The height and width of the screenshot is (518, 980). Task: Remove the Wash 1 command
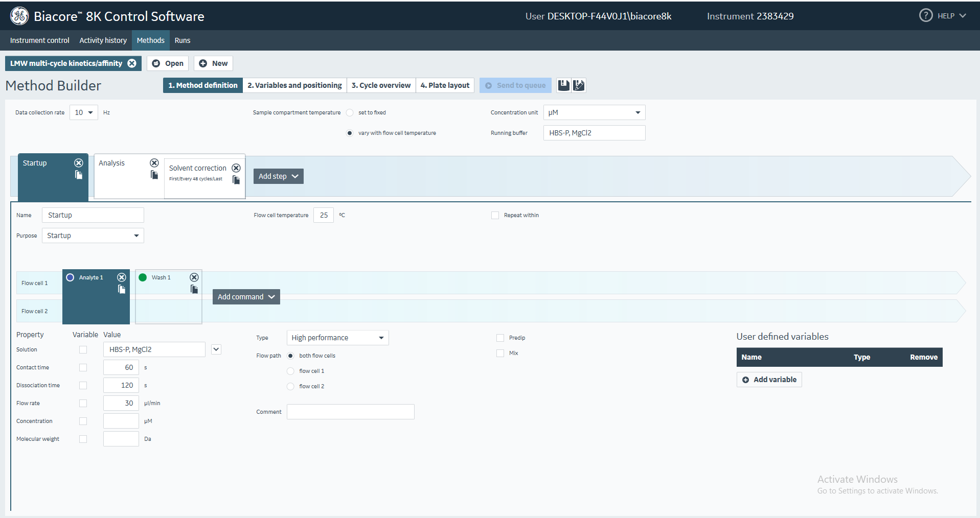(x=194, y=277)
